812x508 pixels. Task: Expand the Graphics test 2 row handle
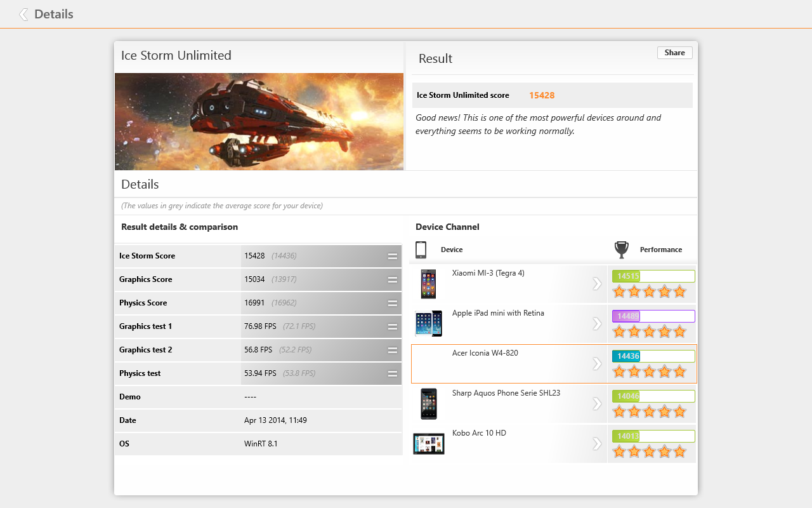(393, 350)
